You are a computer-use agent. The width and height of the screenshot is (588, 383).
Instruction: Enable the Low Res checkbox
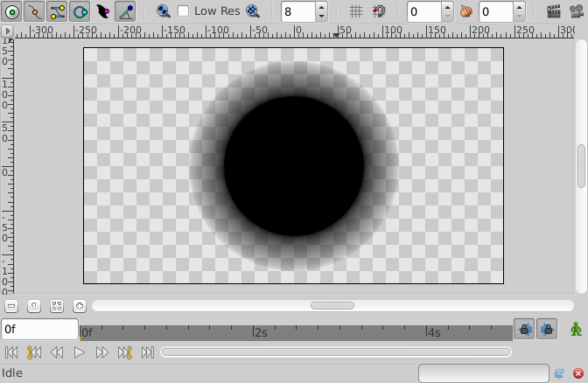pos(183,11)
